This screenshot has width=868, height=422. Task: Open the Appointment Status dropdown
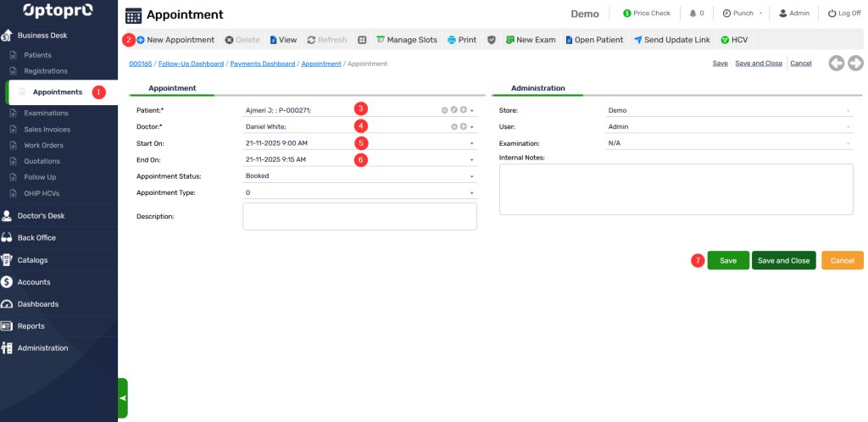tap(471, 176)
